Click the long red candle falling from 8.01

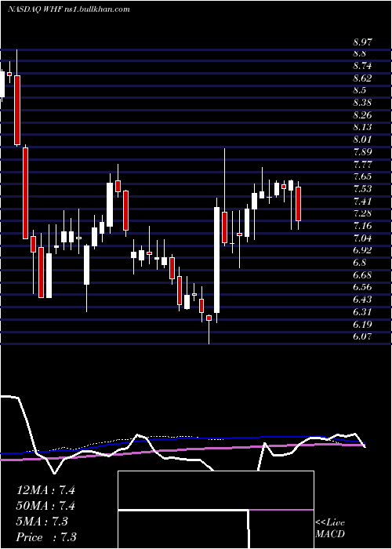coord(25,193)
